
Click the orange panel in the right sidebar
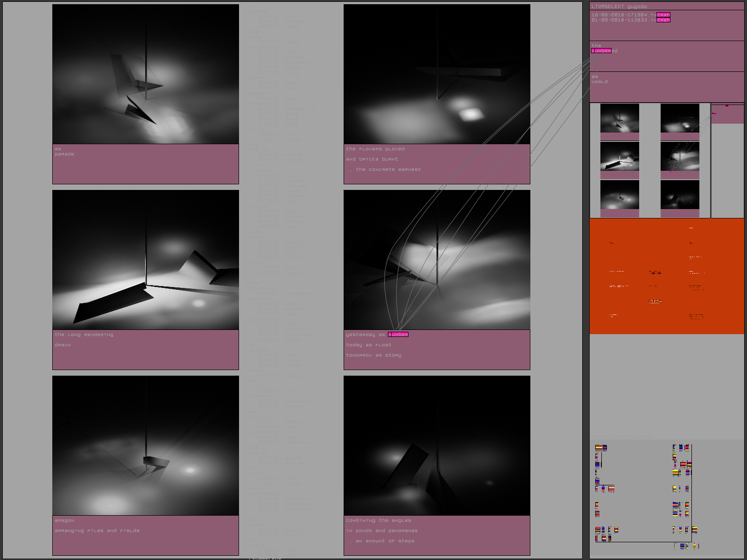pos(666,276)
